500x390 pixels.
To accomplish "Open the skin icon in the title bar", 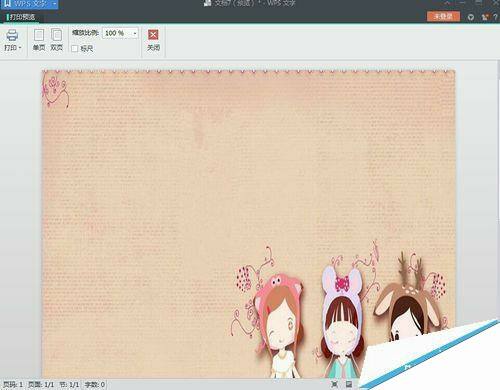I will pos(471,17).
